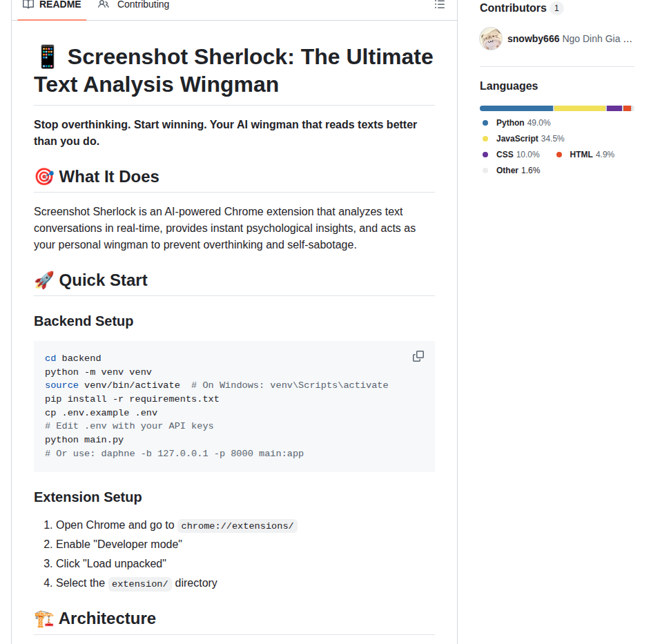This screenshot has height=644, width=651.
Task: Click the yellow JavaScript segment of language bar
Action: [x=579, y=108]
